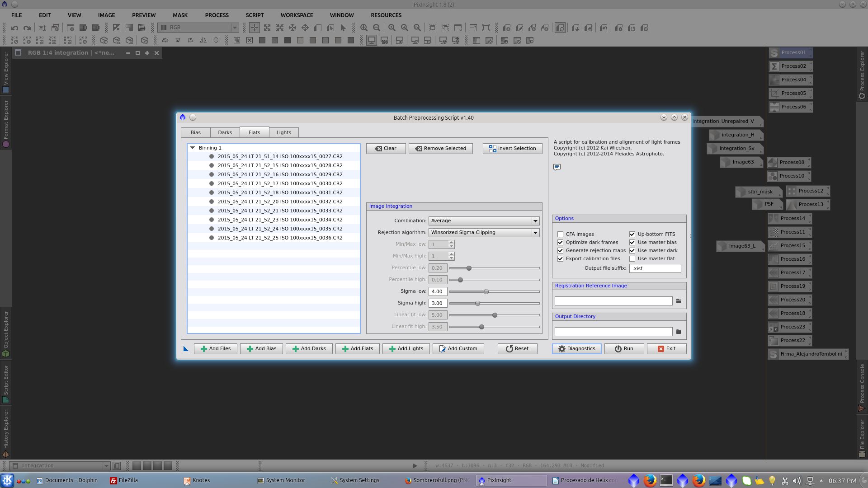Open the Process Explorer side panel
Viewport: 868px width, 488px height.
click(x=862, y=75)
